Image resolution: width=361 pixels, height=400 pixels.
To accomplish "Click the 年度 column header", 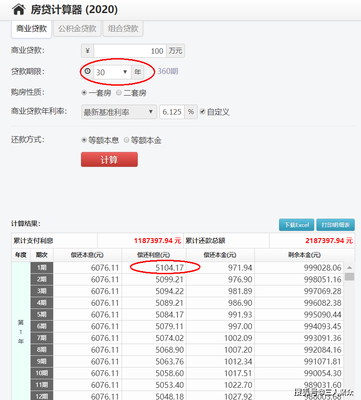I will pyautogui.click(x=21, y=255).
